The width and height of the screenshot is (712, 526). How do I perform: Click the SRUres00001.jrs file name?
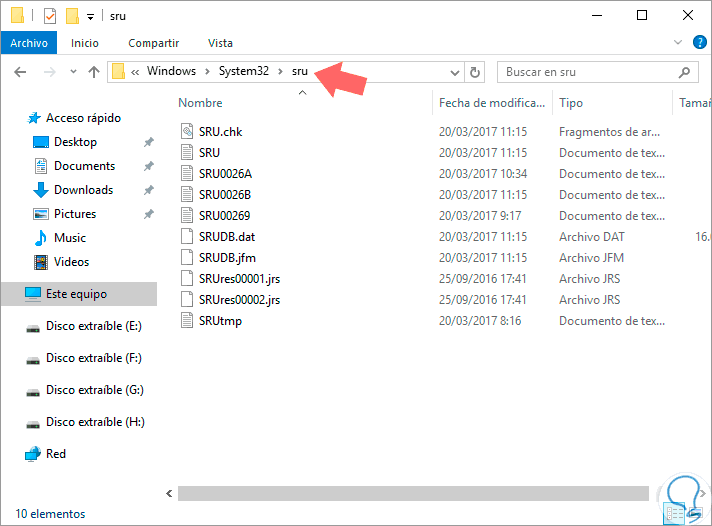tap(239, 279)
